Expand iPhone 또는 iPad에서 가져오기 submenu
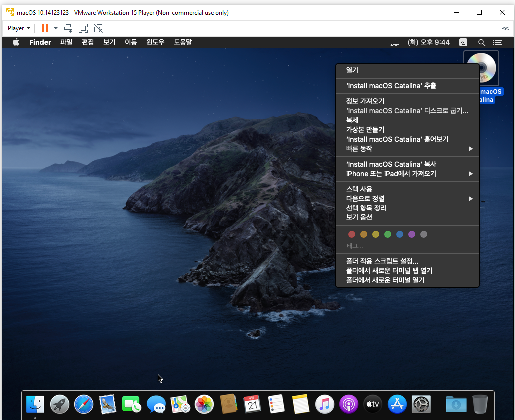The image size is (515, 420). pos(407,174)
